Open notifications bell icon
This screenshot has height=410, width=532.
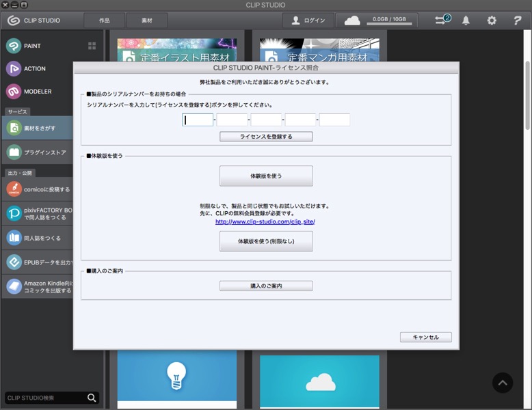click(466, 20)
